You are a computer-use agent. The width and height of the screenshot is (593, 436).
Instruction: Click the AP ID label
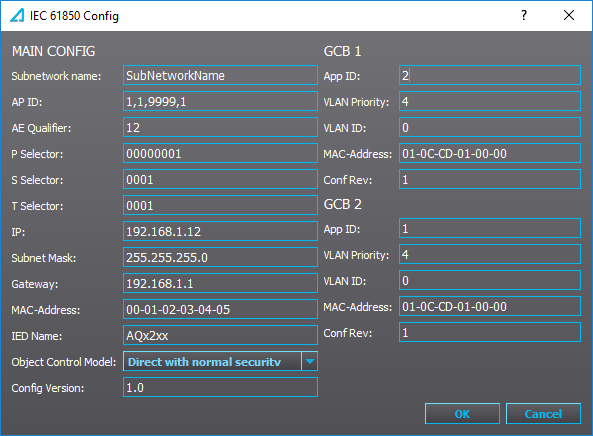[x=27, y=102]
